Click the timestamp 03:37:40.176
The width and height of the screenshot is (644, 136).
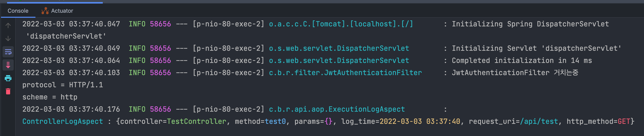point(94,109)
